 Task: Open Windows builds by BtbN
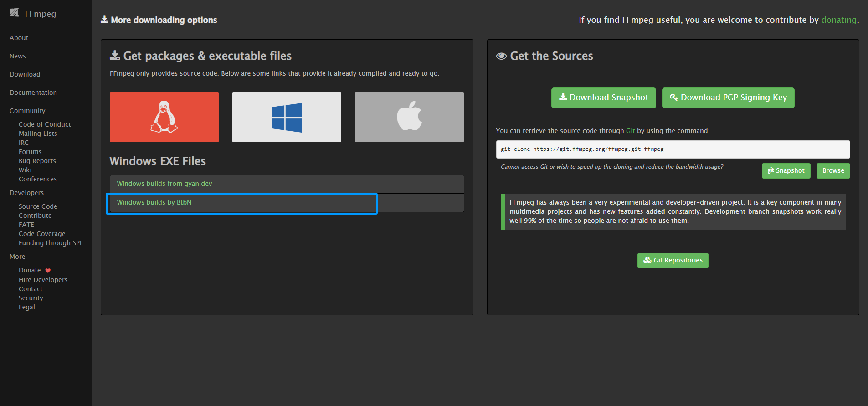pos(287,203)
